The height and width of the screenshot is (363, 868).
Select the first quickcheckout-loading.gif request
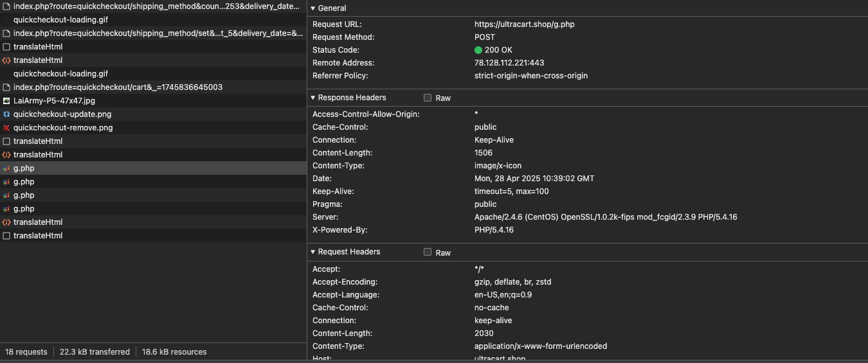[x=60, y=20]
